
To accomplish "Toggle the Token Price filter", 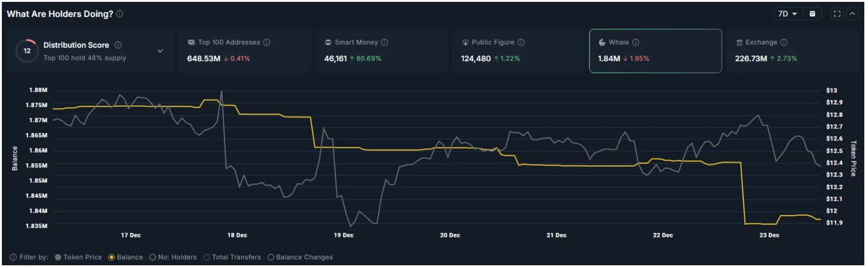I will (78, 257).
